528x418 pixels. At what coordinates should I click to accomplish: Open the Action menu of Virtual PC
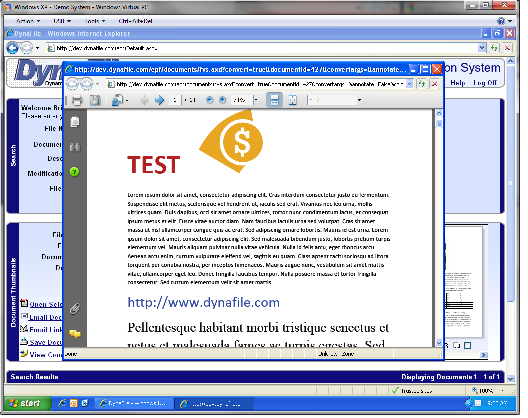(x=28, y=21)
